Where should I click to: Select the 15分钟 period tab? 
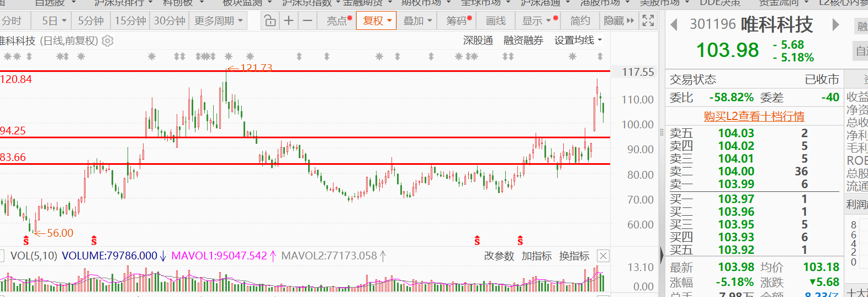tap(130, 21)
